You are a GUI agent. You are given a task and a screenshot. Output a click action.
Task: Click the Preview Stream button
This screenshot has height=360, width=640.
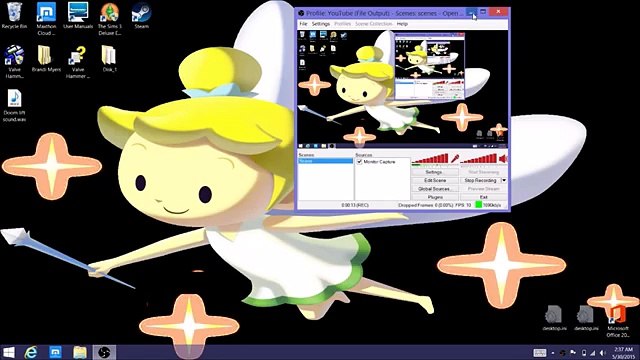pos(484,189)
